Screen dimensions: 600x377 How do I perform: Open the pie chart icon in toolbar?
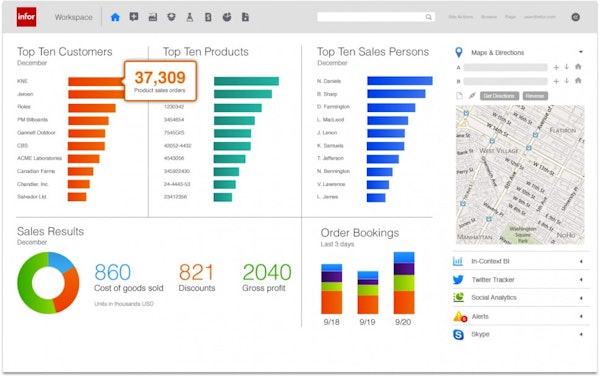point(227,17)
